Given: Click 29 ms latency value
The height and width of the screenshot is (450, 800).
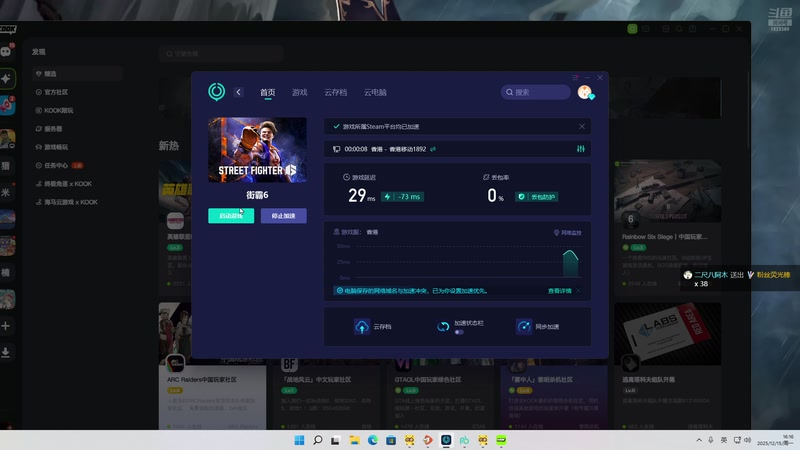Looking at the screenshot, I should [x=361, y=196].
